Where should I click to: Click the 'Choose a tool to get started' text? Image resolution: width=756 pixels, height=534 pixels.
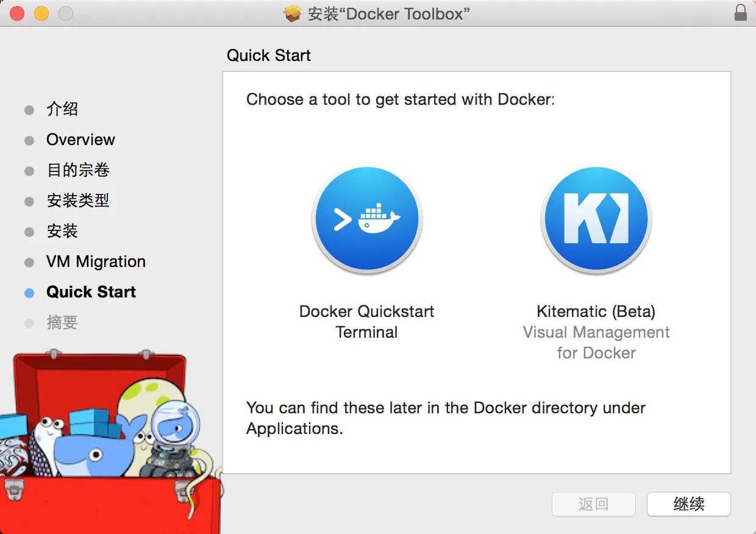click(x=401, y=99)
